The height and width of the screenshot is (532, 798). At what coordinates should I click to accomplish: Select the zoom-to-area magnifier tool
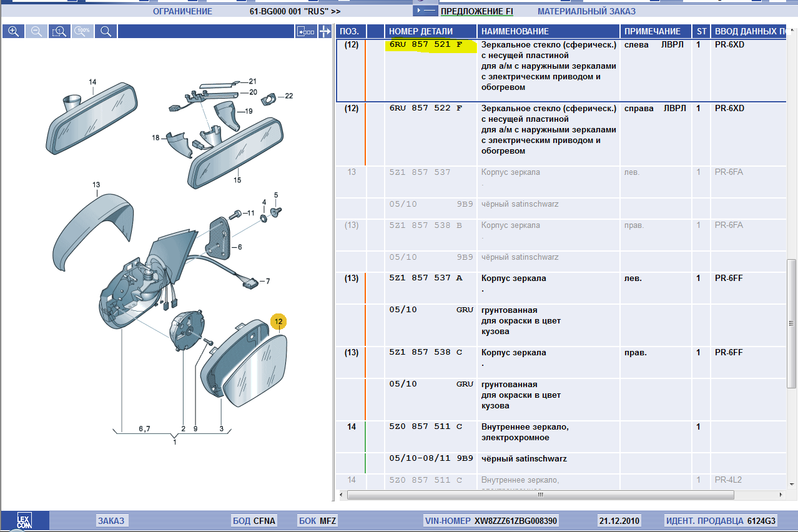tap(60, 31)
